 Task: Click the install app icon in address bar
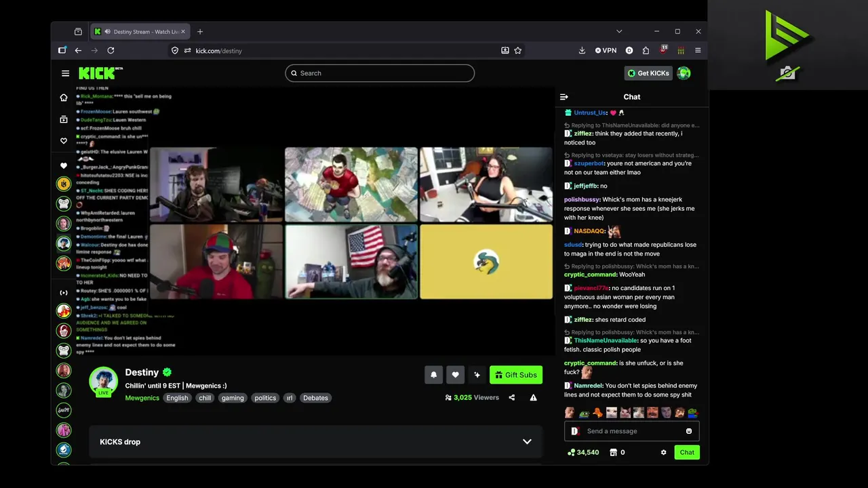[505, 50]
